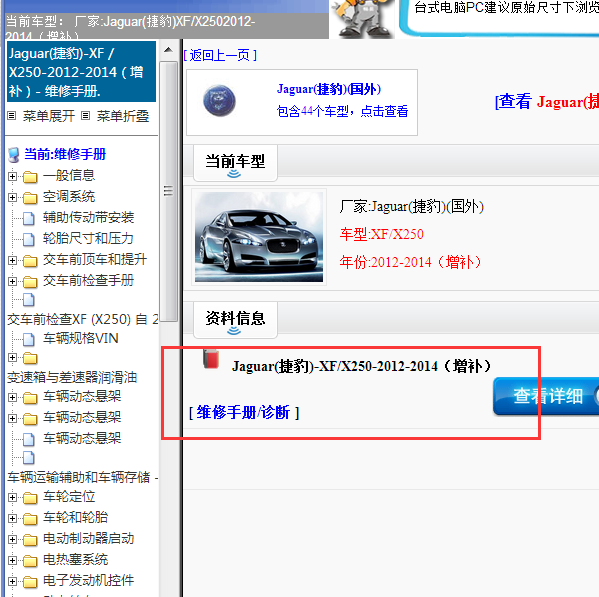This screenshot has height=597, width=599.
Task: Expand the 交车前检查手册 folder node
Action: pos(12,282)
